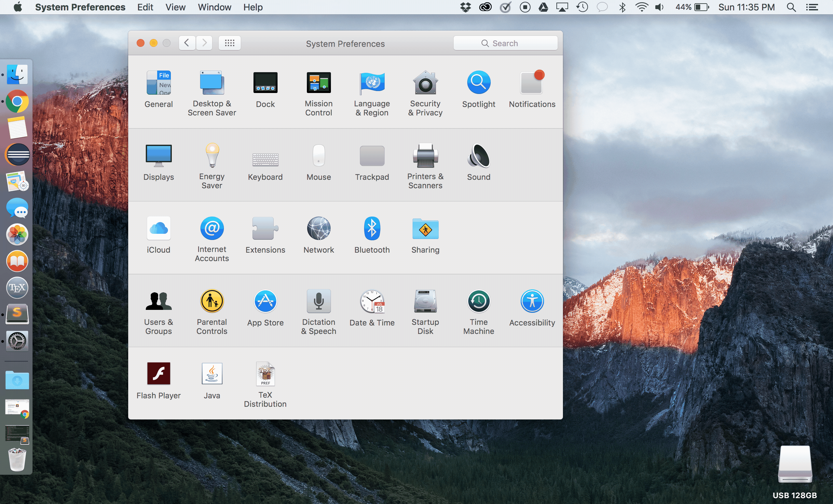The width and height of the screenshot is (833, 504).
Task: Open the Java preference pane
Action: [212, 381]
